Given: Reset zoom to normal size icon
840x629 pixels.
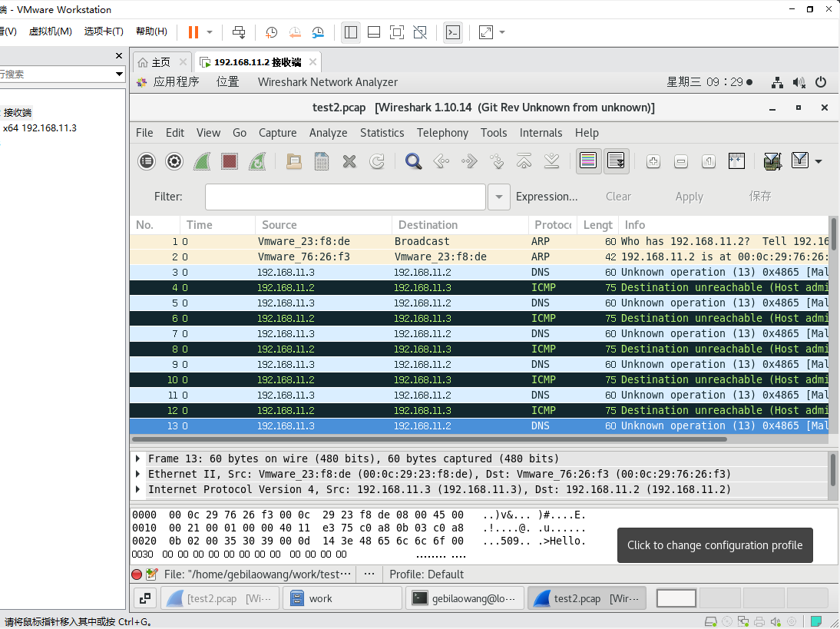Looking at the screenshot, I should [x=709, y=161].
